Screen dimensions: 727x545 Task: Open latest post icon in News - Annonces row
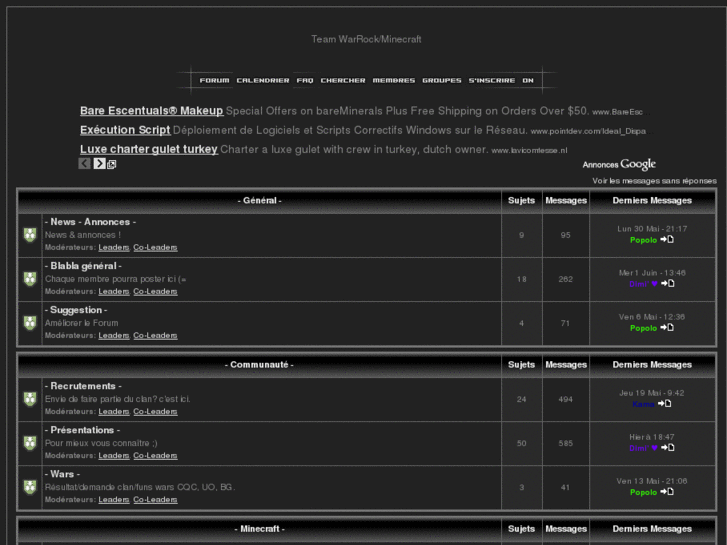tap(667, 240)
